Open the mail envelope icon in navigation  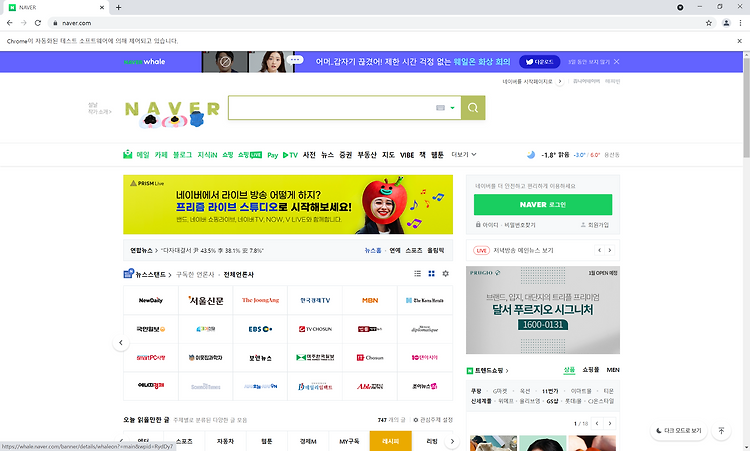coord(128,154)
